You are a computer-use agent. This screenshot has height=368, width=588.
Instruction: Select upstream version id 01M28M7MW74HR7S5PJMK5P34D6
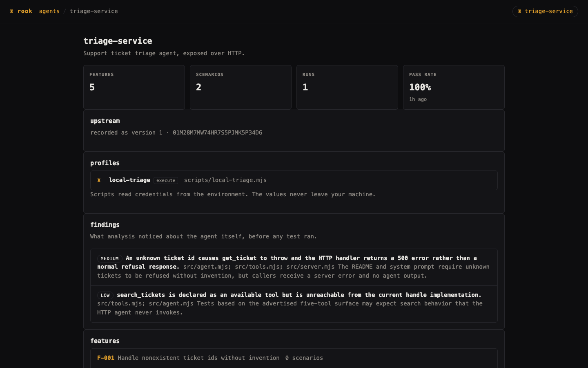click(218, 132)
